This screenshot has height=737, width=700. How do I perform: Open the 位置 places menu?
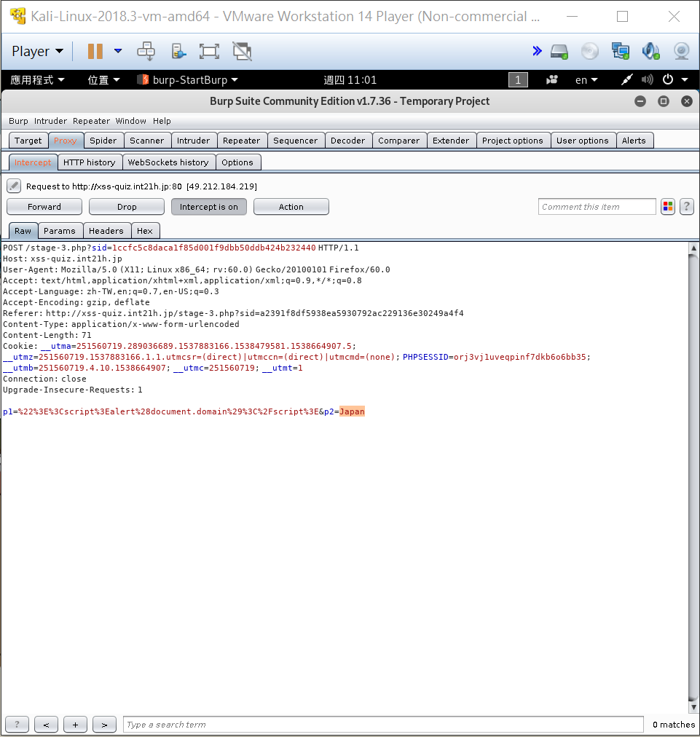(x=103, y=80)
